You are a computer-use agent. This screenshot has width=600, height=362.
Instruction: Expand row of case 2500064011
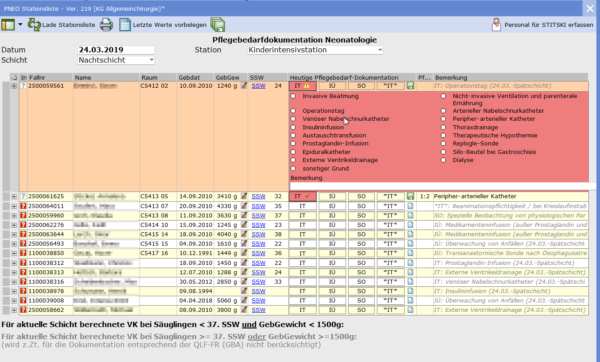coord(14,206)
